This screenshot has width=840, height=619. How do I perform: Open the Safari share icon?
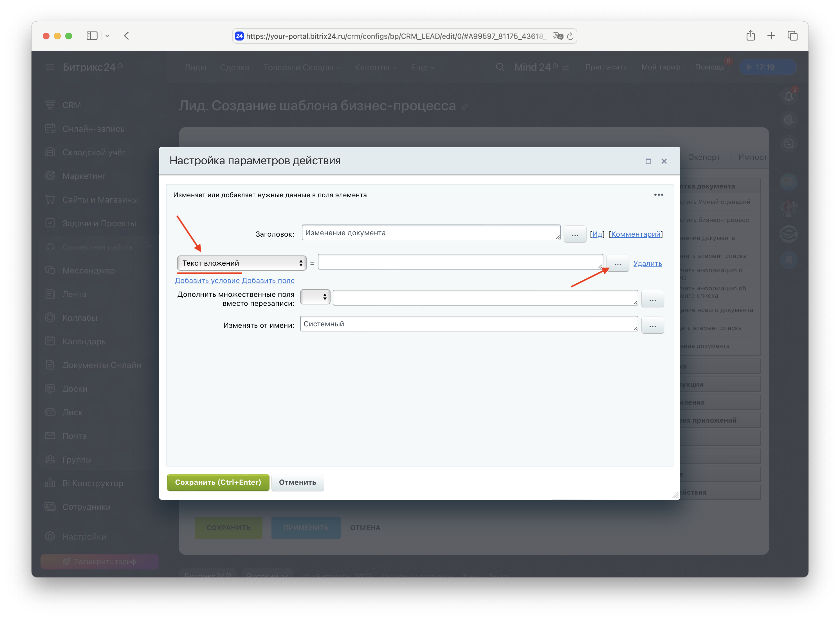click(x=750, y=36)
